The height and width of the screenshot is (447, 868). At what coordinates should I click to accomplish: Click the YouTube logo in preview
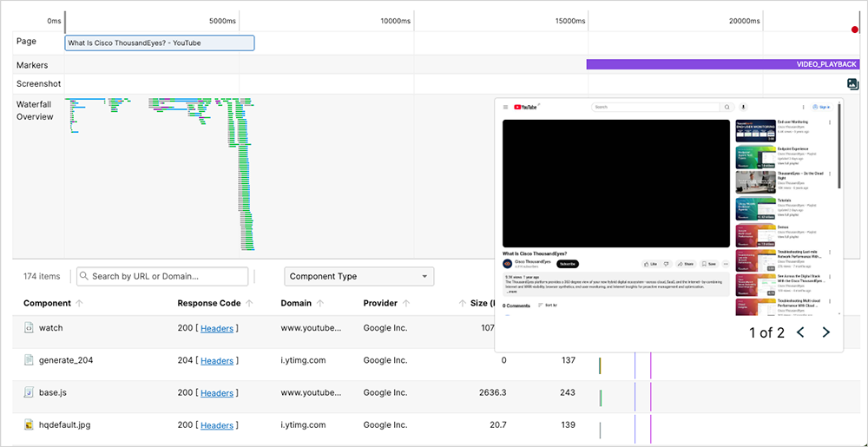(x=525, y=108)
